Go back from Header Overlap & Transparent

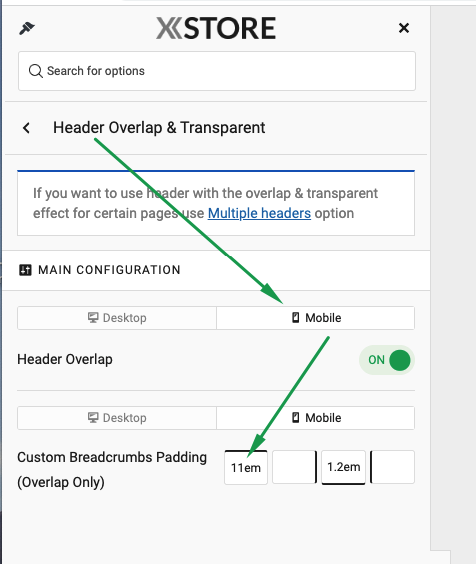(x=26, y=128)
